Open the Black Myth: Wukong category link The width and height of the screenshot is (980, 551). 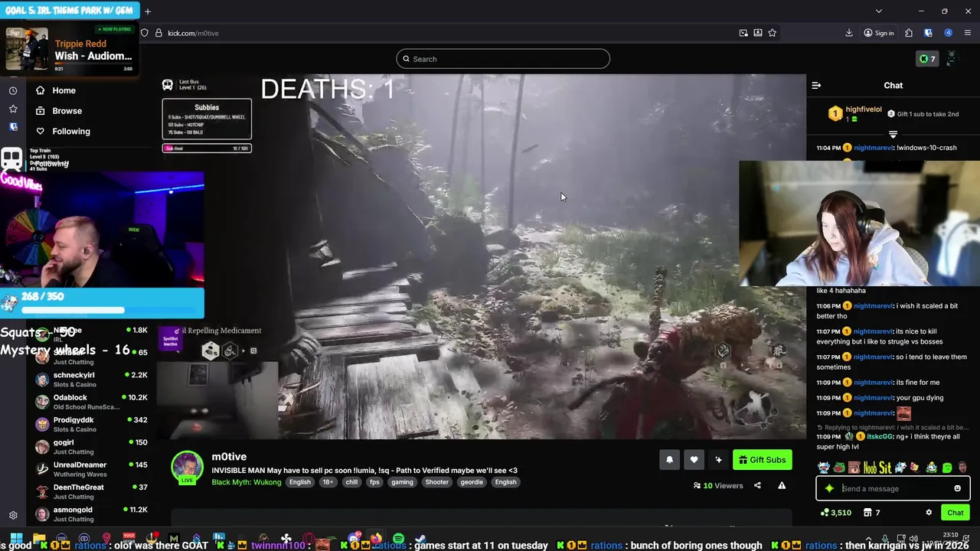tap(247, 482)
